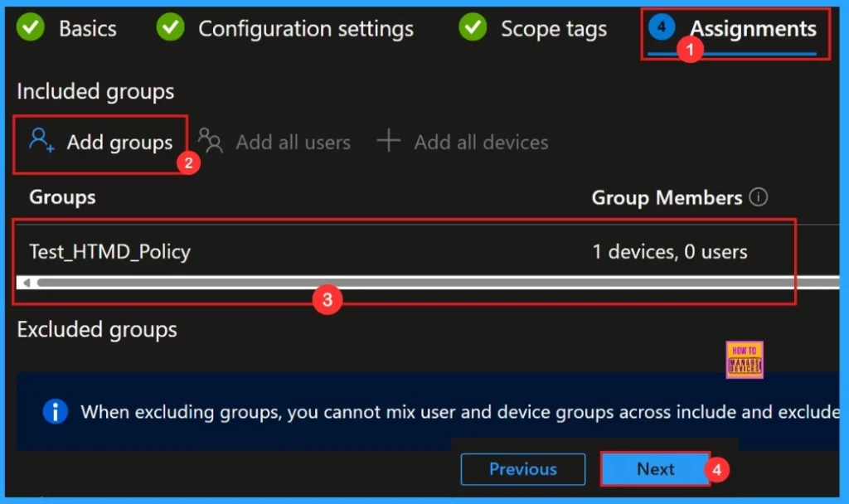
Task: Click the Next button
Action: point(655,469)
